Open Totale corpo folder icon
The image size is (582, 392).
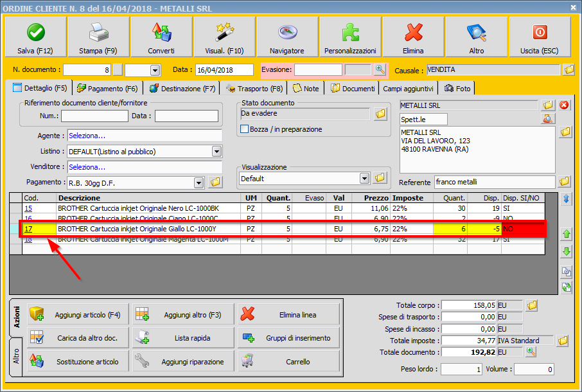click(x=532, y=305)
